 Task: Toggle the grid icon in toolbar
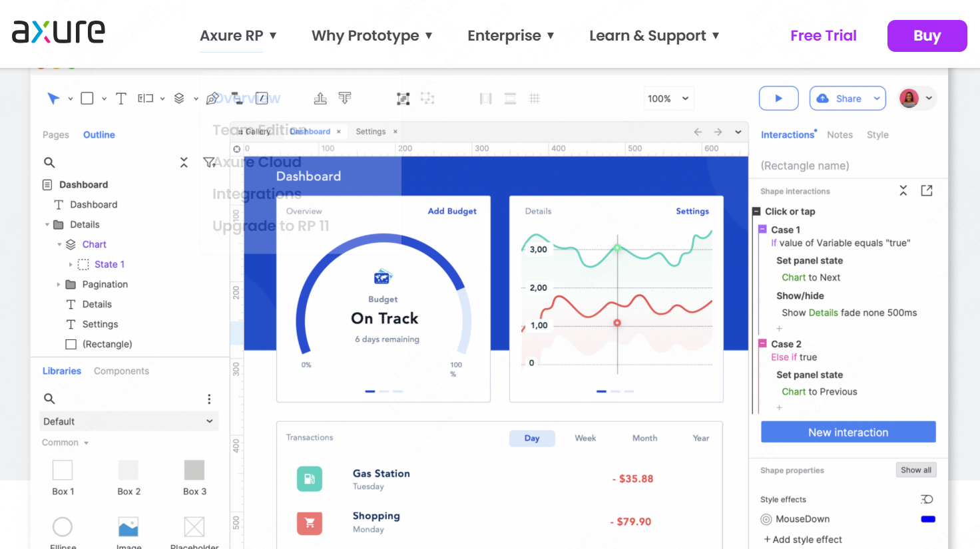[534, 98]
